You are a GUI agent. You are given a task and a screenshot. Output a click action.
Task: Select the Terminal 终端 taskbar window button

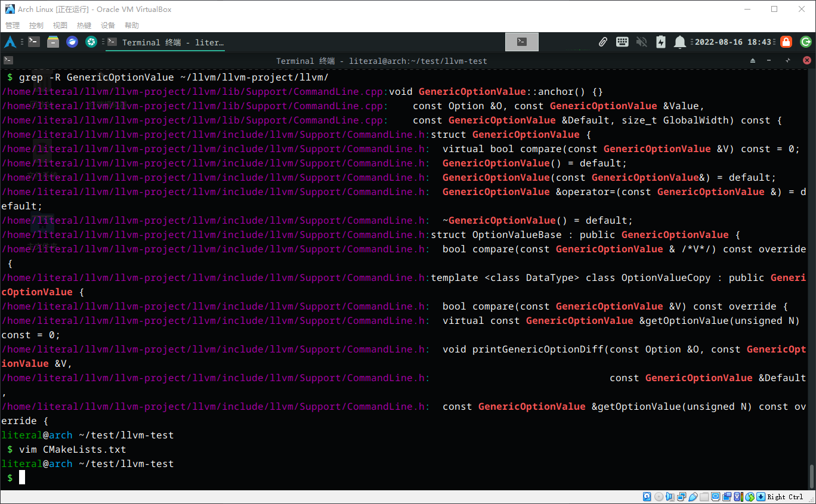coord(166,42)
